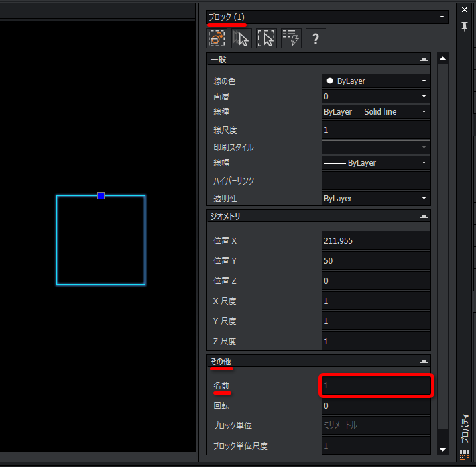This screenshot has width=476, height=467.
Task: Select the ブロック単位尺度 label
Action: (x=241, y=446)
